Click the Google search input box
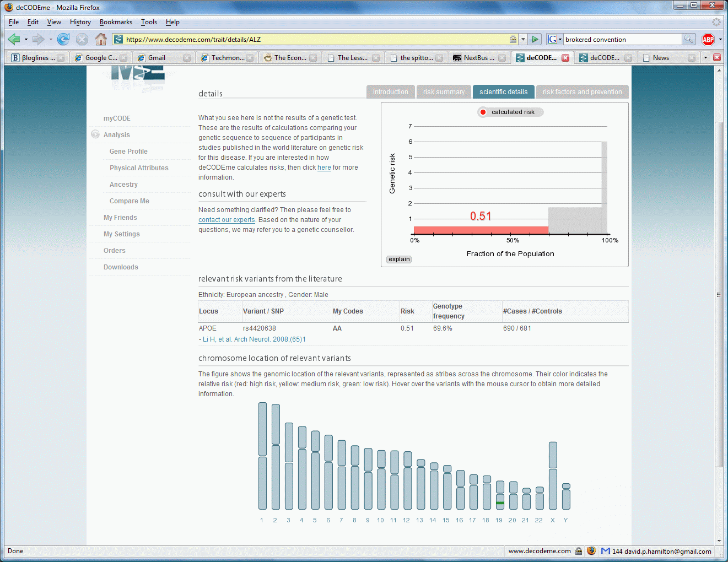 coord(622,40)
